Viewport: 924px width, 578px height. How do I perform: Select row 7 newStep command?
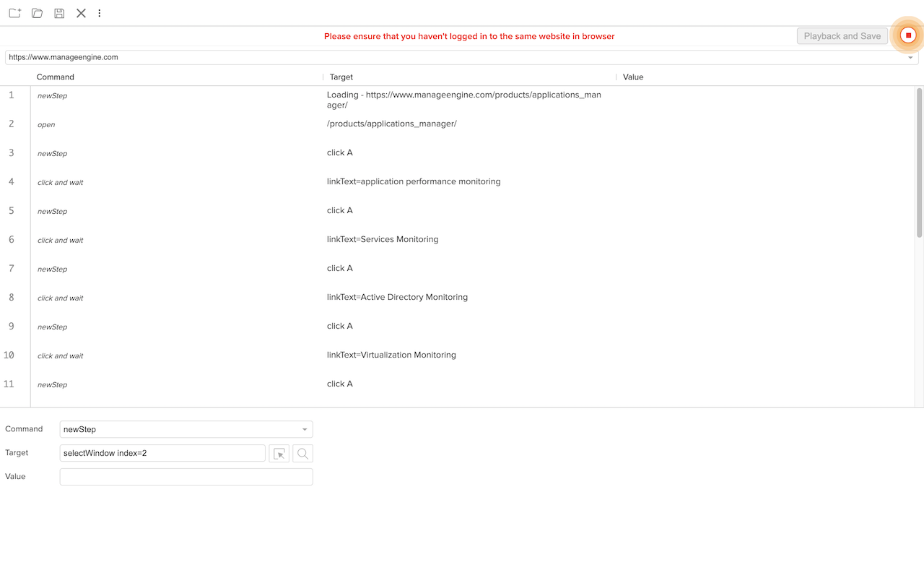pyautogui.click(x=52, y=269)
